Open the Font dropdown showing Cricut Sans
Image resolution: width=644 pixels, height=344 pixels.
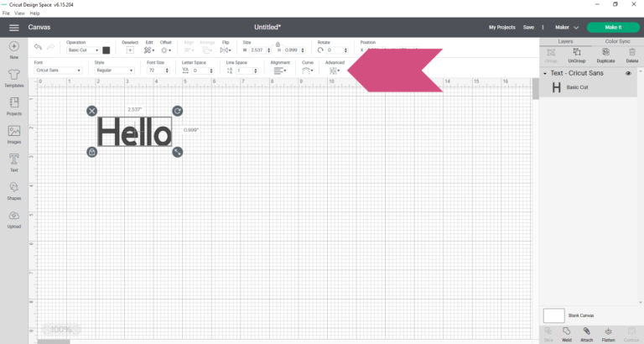pyautogui.click(x=57, y=70)
